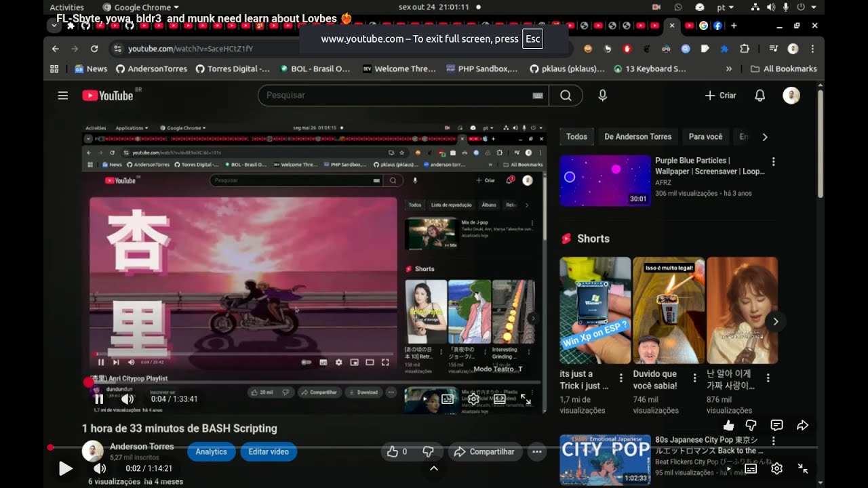Click the voice search microphone icon
This screenshot has height=488, width=868.
pyautogui.click(x=602, y=96)
